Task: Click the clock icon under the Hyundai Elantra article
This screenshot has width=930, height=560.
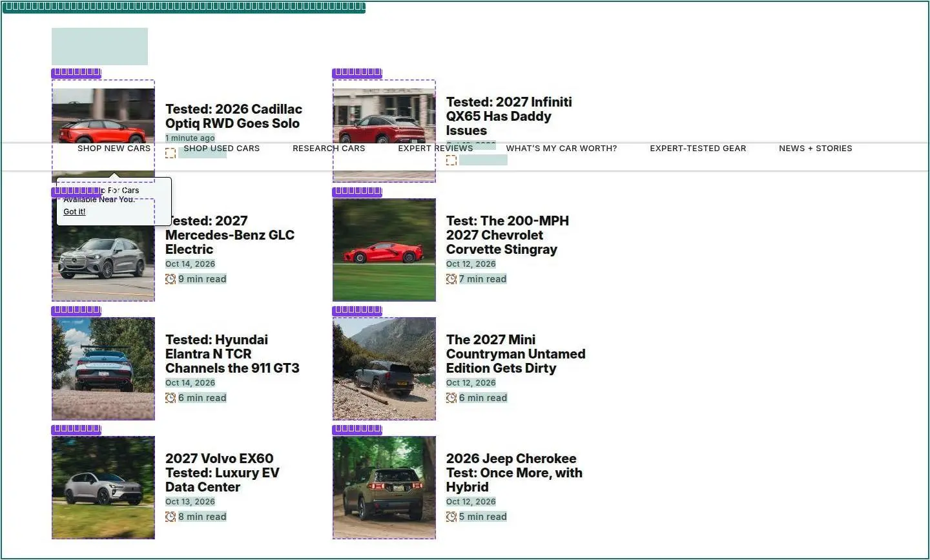Action: (x=170, y=398)
